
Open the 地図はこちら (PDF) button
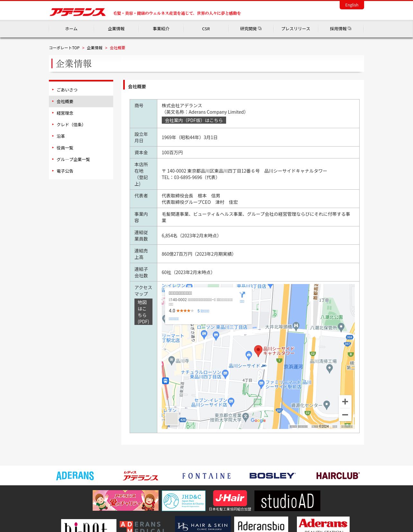[x=143, y=312]
